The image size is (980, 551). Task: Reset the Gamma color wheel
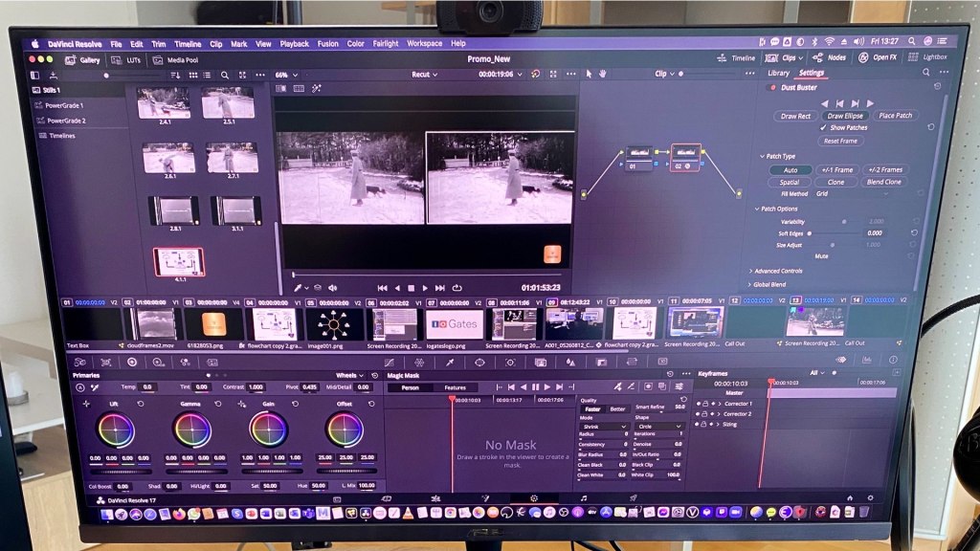coord(218,405)
